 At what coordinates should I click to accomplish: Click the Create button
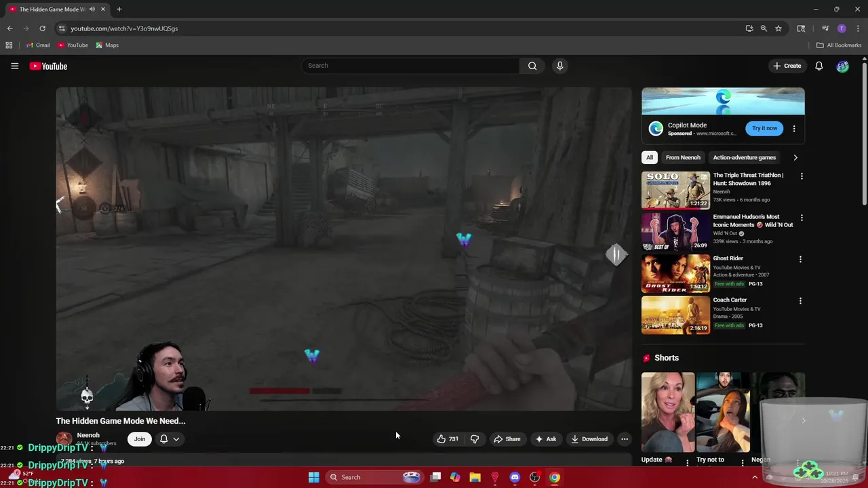[x=787, y=66]
